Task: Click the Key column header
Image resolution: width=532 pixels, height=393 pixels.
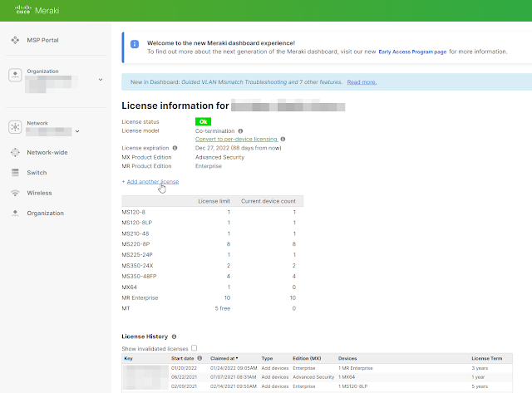Action: tap(128, 358)
